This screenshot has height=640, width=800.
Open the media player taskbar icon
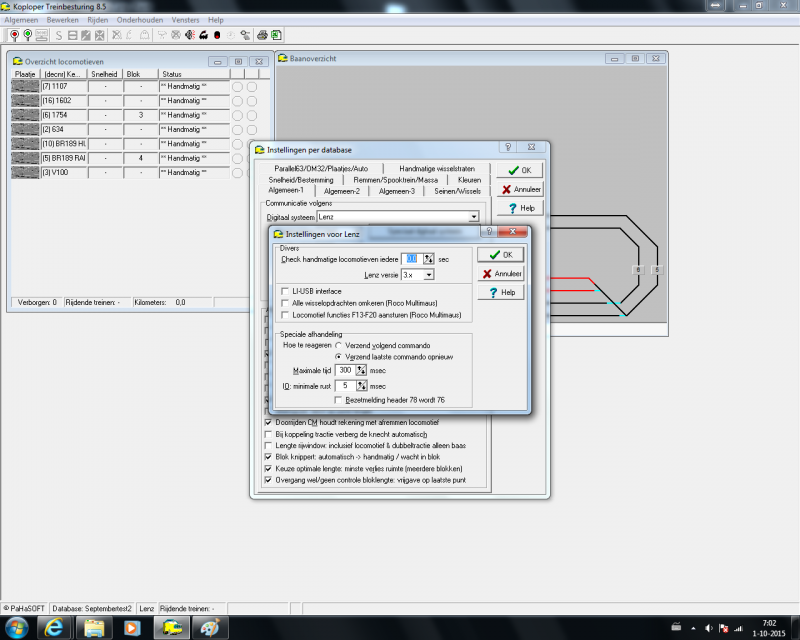132,627
